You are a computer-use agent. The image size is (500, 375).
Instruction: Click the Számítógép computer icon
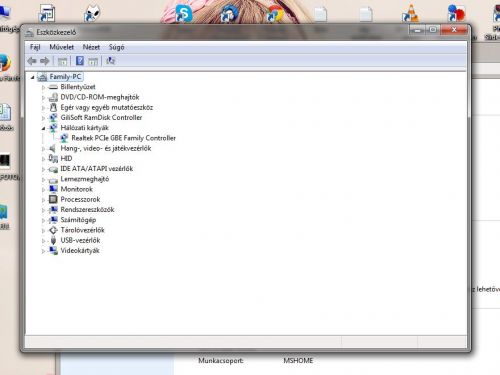click(x=53, y=220)
